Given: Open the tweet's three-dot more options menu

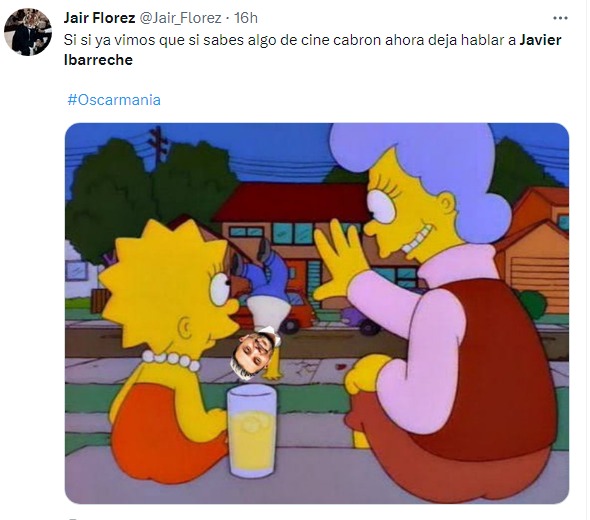Looking at the screenshot, I should tap(560, 18).
